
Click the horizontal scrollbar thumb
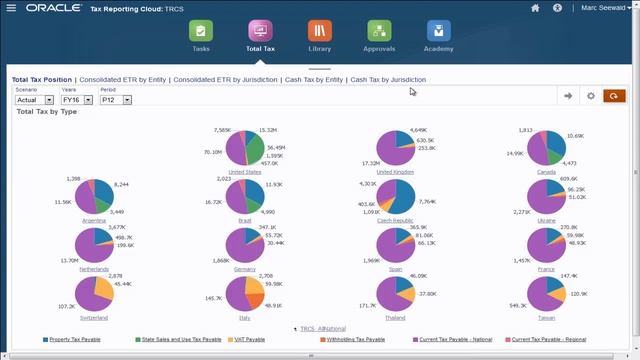coord(311,356)
